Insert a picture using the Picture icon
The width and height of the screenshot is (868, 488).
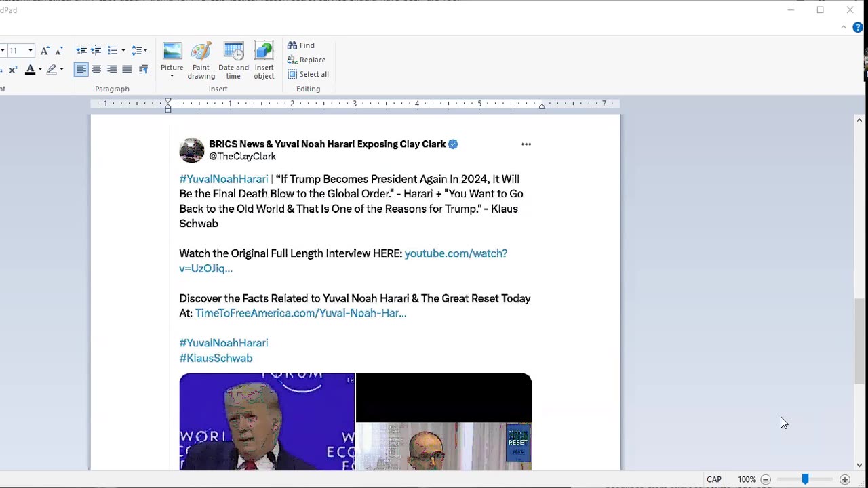[172, 52]
